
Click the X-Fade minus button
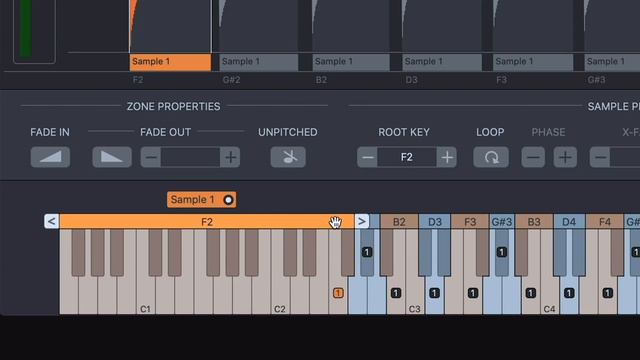600,157
